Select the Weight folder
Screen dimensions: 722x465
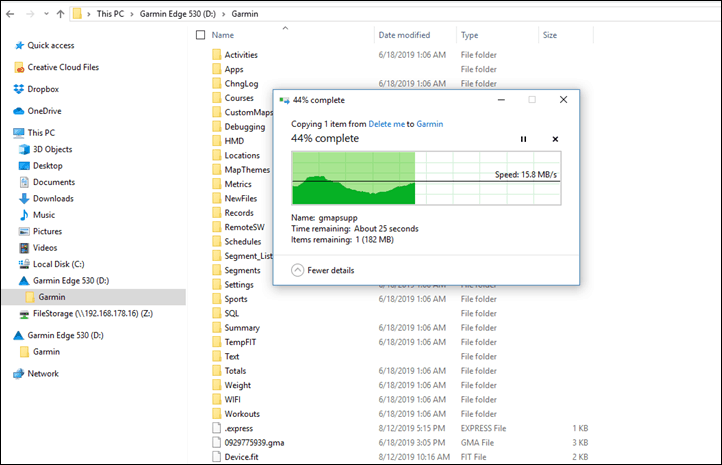coord(238,385)
